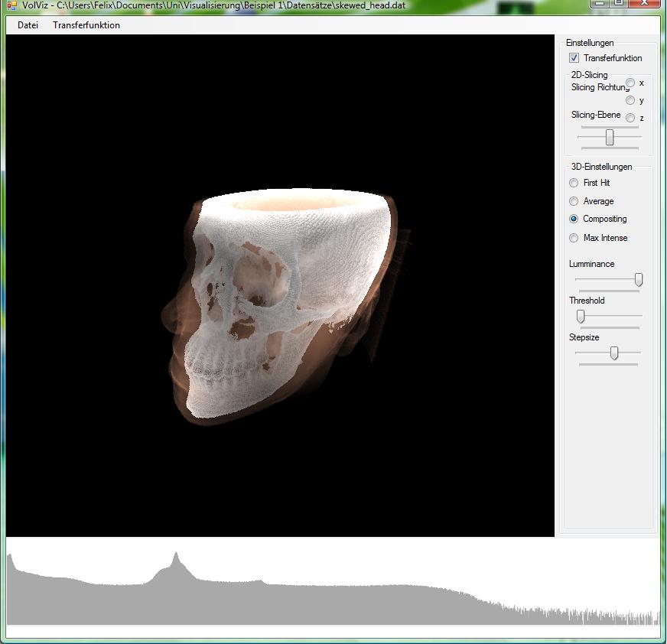Click the VolViz app icon in title bar

(x=11, y=5)
